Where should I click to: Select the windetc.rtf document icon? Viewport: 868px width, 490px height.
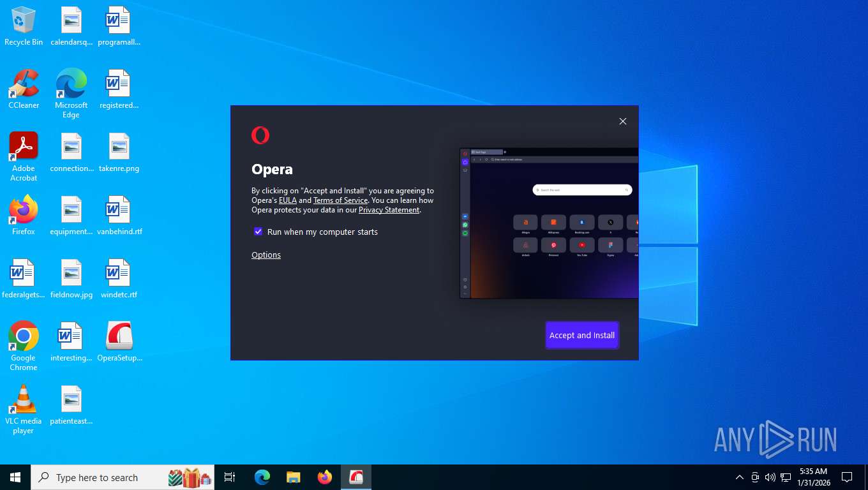(119, 278)
